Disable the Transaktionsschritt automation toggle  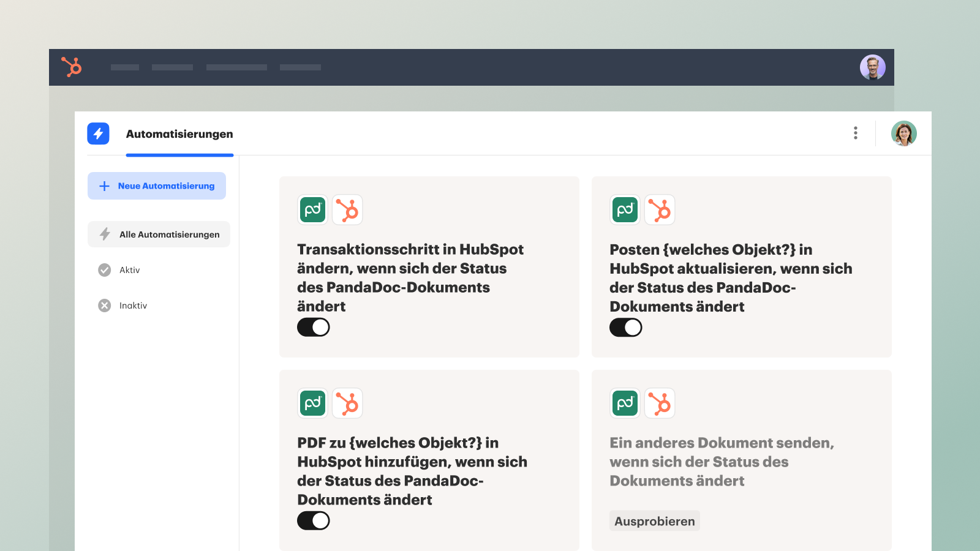(314, 328)
